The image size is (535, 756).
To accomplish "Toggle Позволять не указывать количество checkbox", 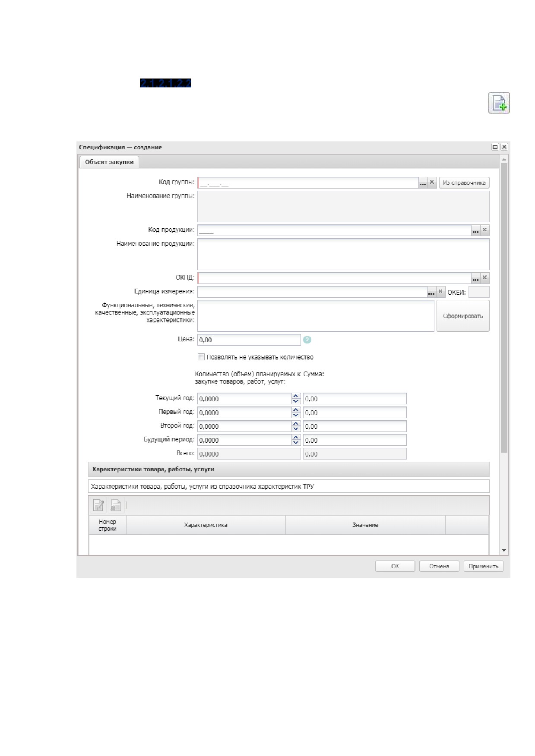I will tap(201, 357).
